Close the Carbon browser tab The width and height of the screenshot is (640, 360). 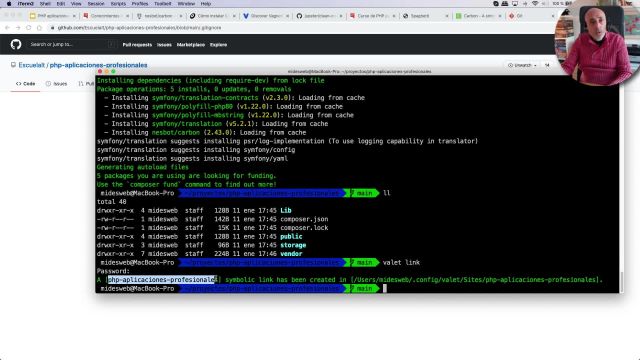click(500, 16)
